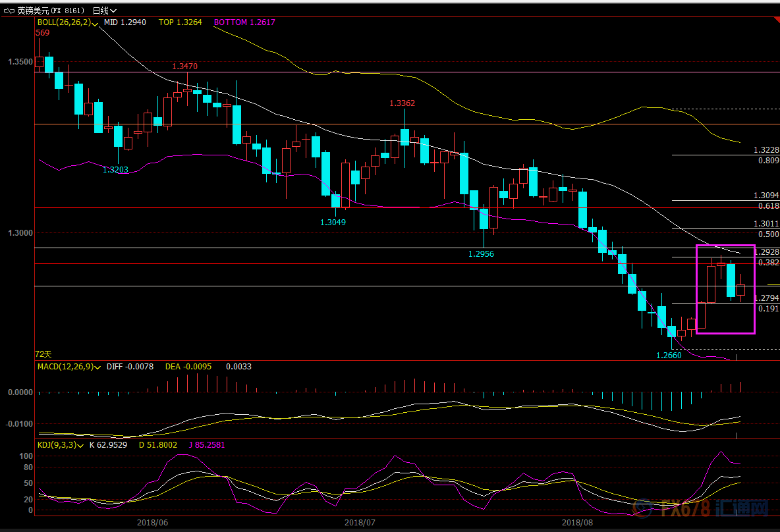The width and height of the screenshot is (780, 532).
Task: Click the DEA -0.0095 MACD value
Action: click(188, 367)
